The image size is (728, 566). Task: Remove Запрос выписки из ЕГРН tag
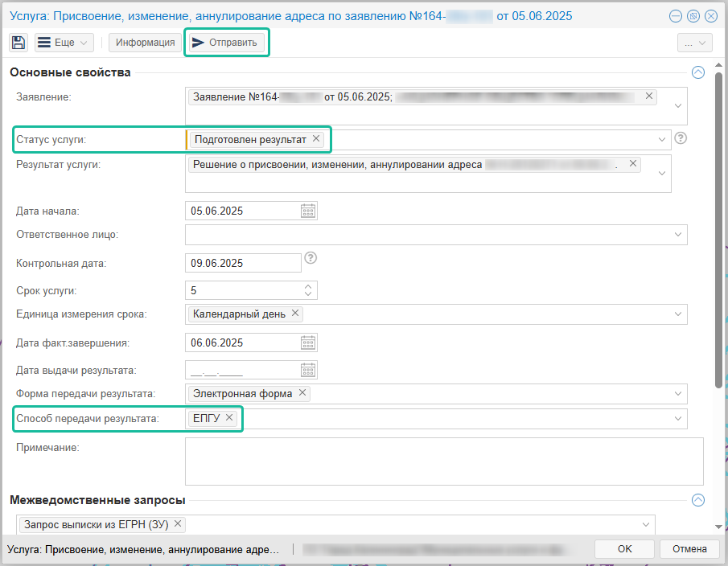click(x=178, y=523)
